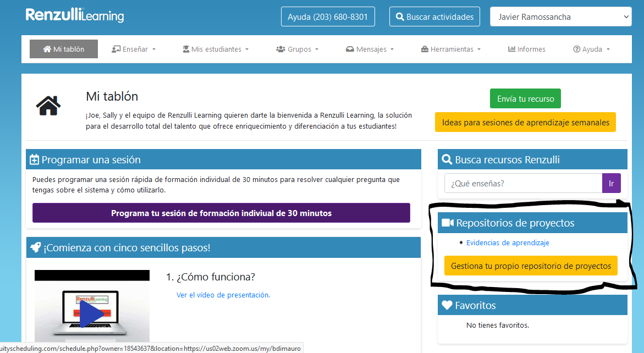
Task: Click Gestiona tu propio repositorio de proyectos
Action: [x=531, y=266]
